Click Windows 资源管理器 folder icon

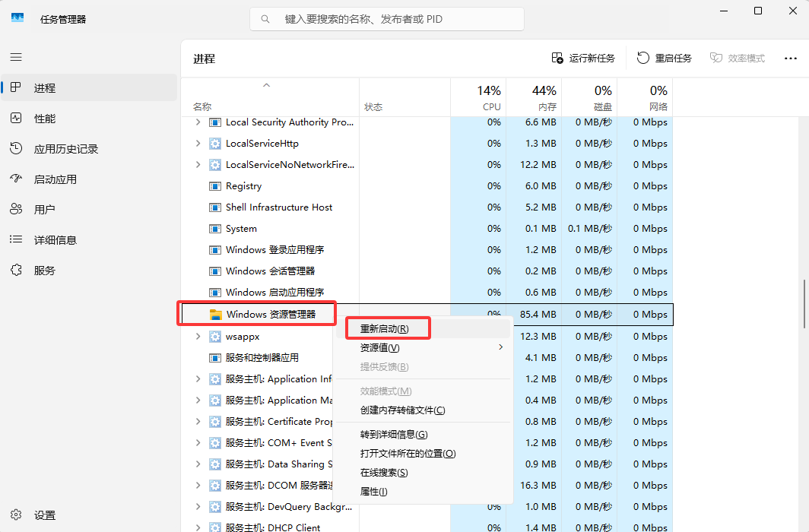216,315
